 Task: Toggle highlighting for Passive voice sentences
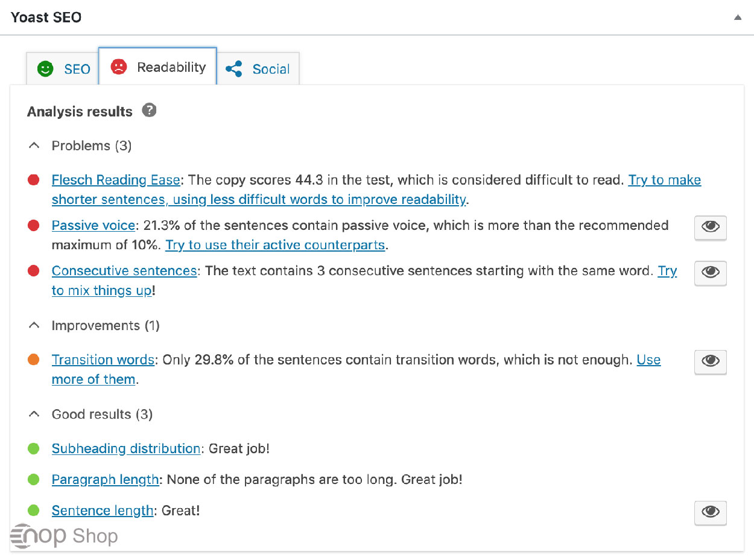[710, 228]
